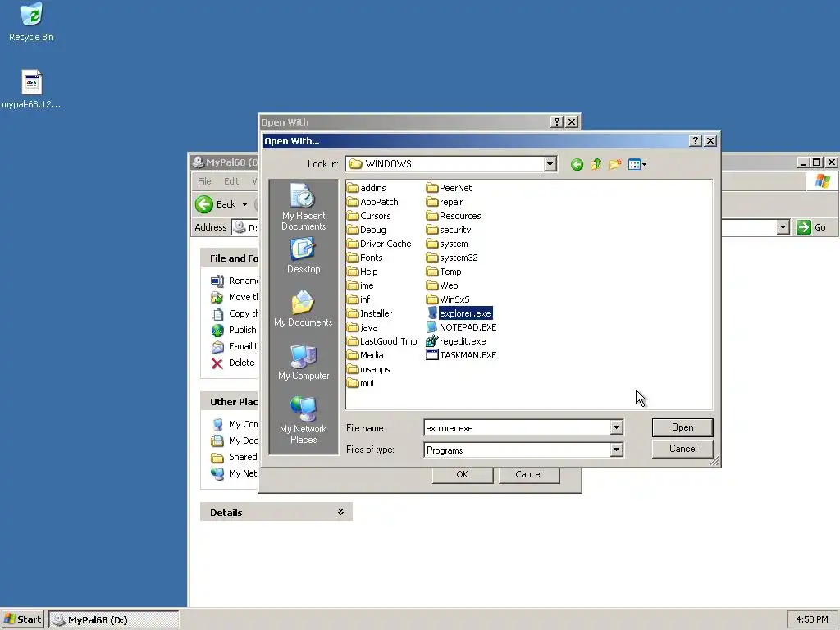Image resolution: width=840 pixels, height=630 pixels.
Task: Open the Edit menu in MyPal68 window
Action: point(231,181)
